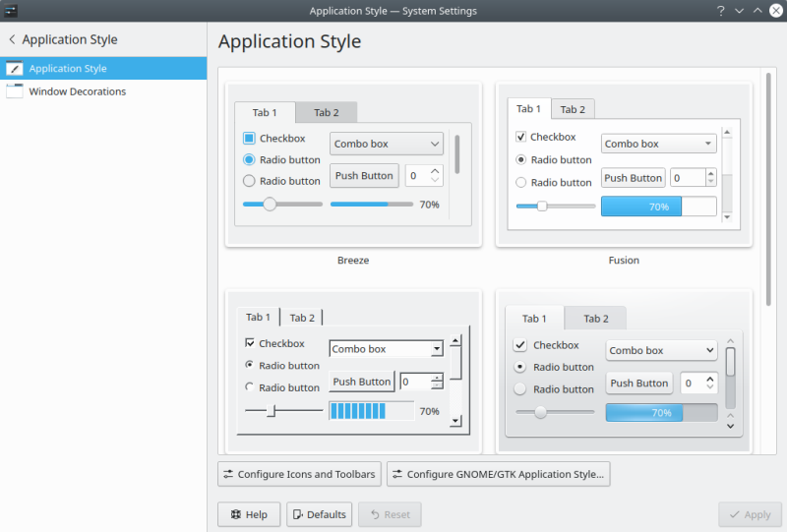Open the Breeze preview Combo box
The height and width of the screenshot is (532, 787).
(387, 144)
